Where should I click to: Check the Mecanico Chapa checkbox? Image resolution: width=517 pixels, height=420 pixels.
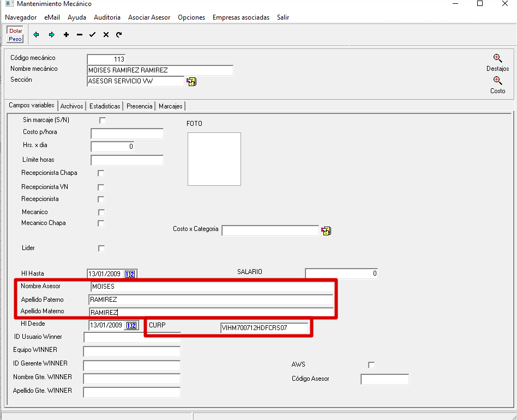(x=101, y=223)
